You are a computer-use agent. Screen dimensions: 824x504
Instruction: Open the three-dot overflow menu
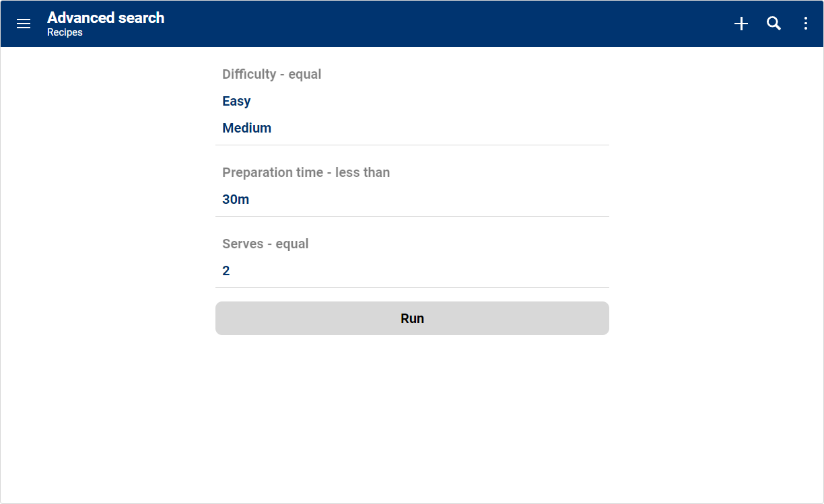click(x=805, y=24)
